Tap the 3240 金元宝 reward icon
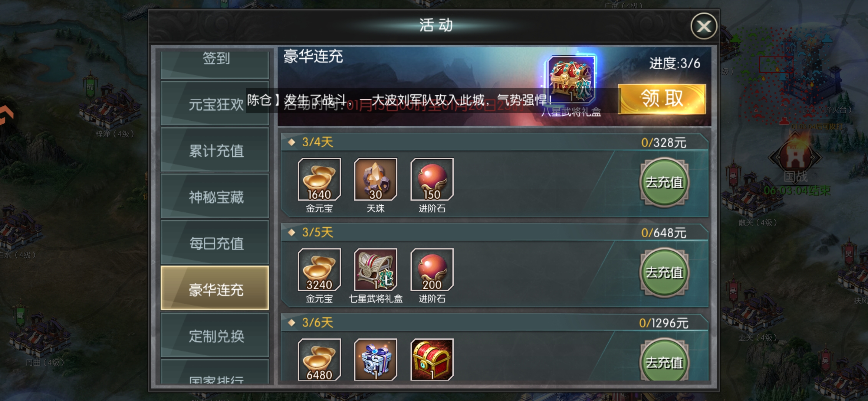The height and width of the screenshot is (401, 868). [x=319, y=270]
